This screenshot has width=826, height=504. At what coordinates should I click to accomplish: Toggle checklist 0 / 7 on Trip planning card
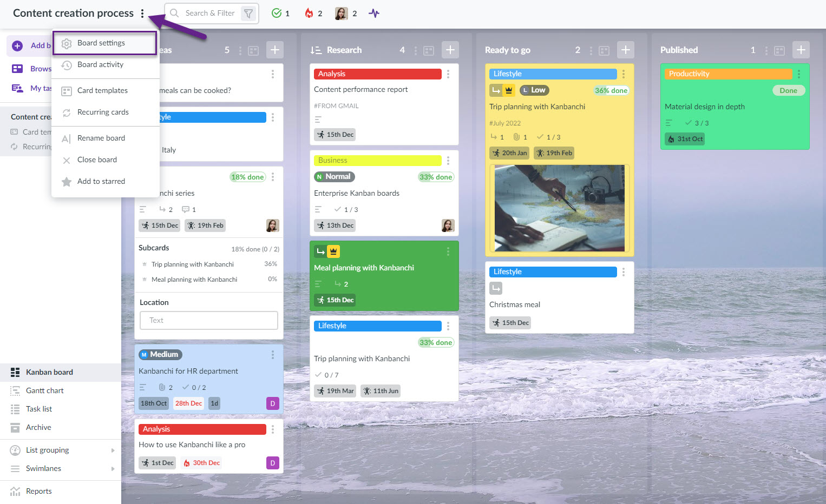pos(327,375)
